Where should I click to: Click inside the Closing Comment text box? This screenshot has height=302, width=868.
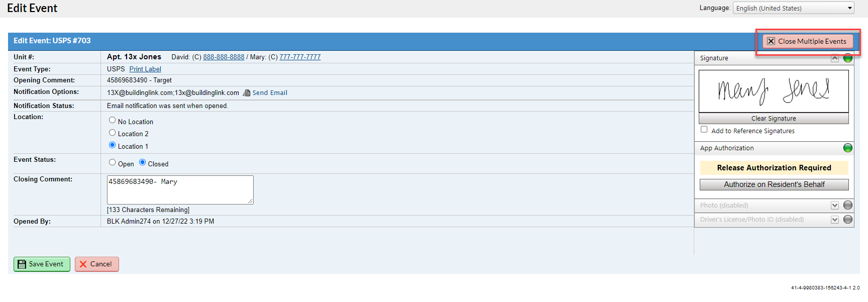pyautogui.click(x=179, y=189)
